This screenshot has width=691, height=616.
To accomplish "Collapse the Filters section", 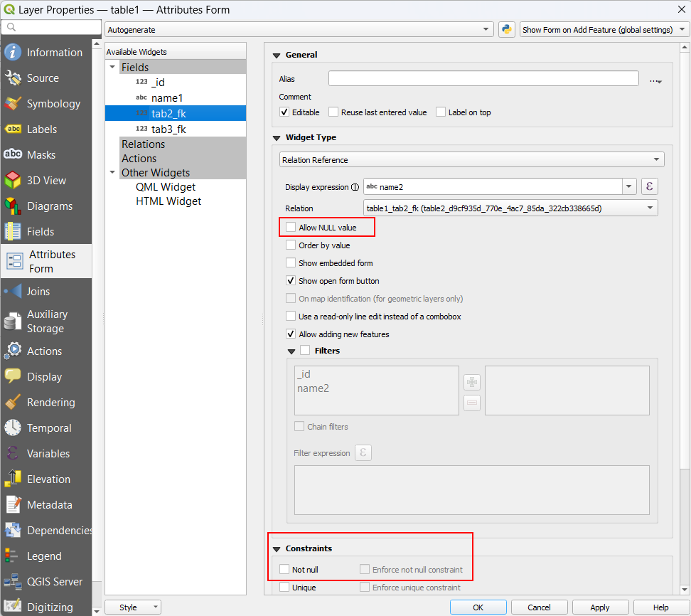I will pyautogui.click(x=291, y=351).
